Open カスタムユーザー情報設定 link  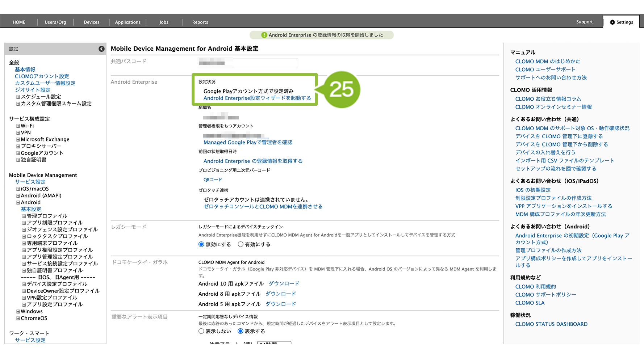pyautogui.click(x=45, y=83)
